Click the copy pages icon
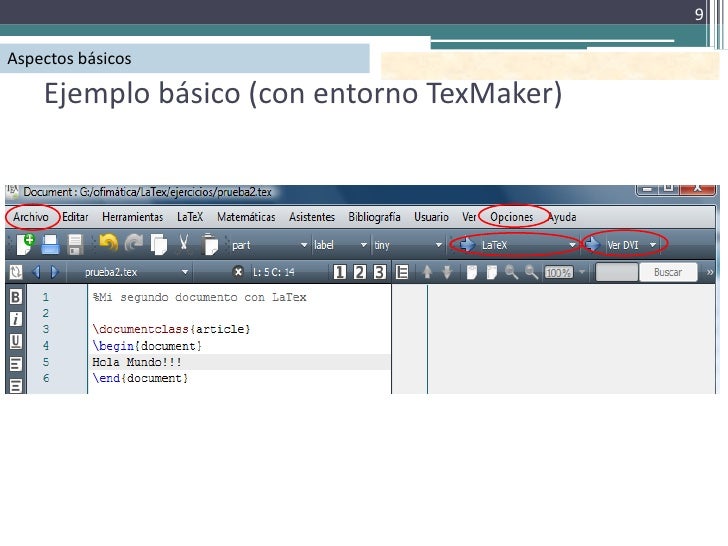Image resolution: width=728 pixels, height=546 pixels. tap(159, 244)
